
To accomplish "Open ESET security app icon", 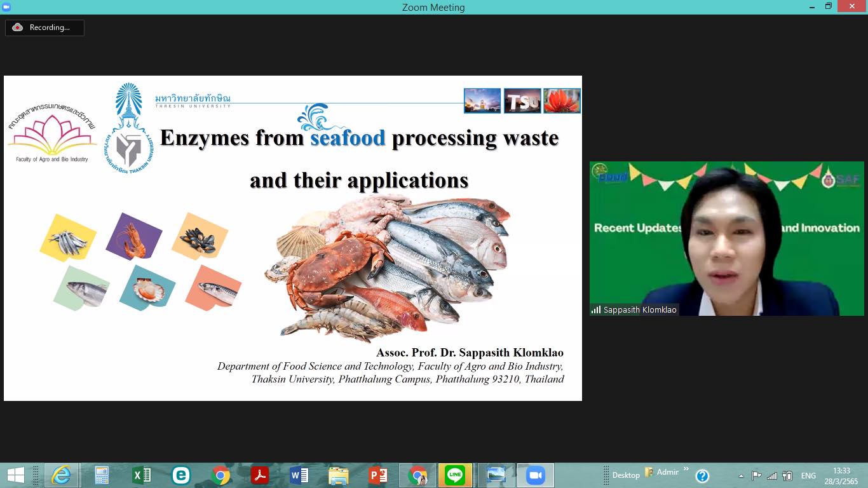I will click(x=181, y=475).
